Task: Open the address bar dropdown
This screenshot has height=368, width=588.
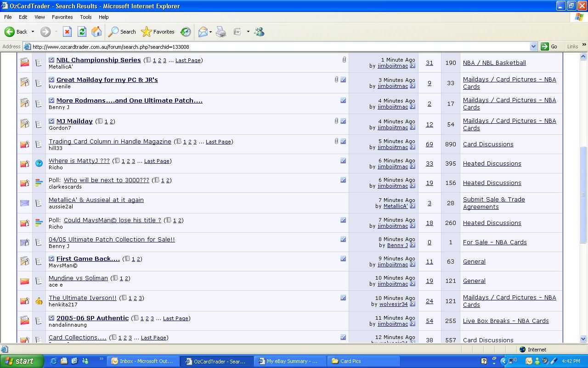Action: click(x=533, y=46)
